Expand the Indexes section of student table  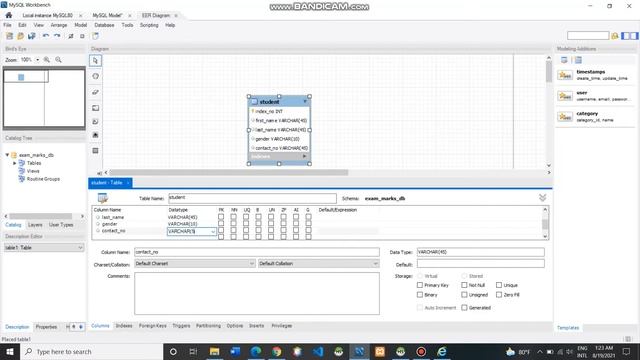coord(304,156)
